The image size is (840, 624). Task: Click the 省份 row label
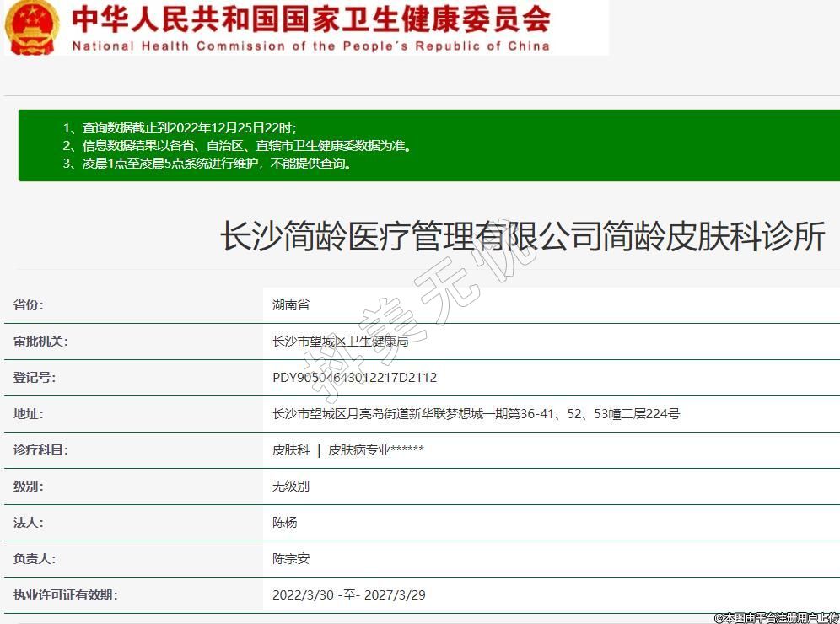[29, 305]
